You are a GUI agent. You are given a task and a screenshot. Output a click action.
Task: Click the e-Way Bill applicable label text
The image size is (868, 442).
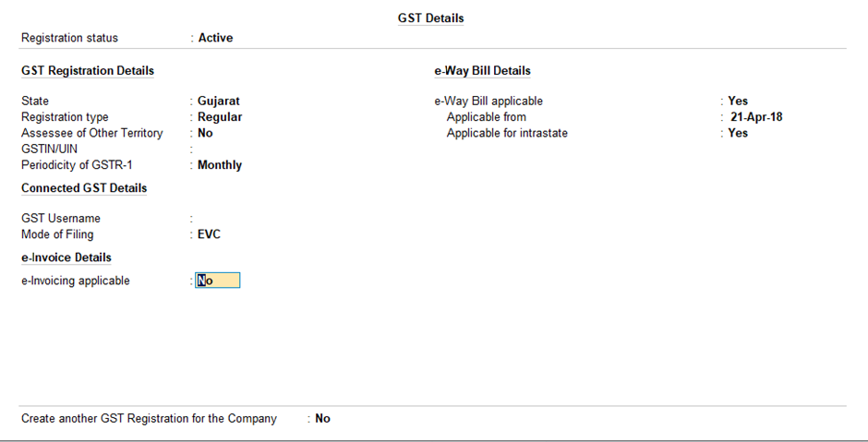pyautogui.click(x=488, y=102)
